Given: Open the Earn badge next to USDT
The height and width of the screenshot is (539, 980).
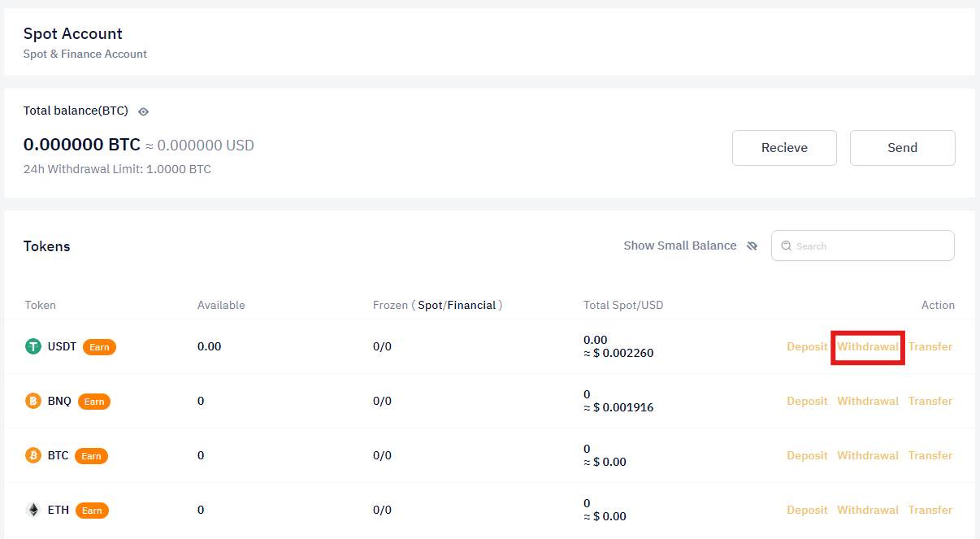Looking at the screenshot, I should [x=99, y=347].
